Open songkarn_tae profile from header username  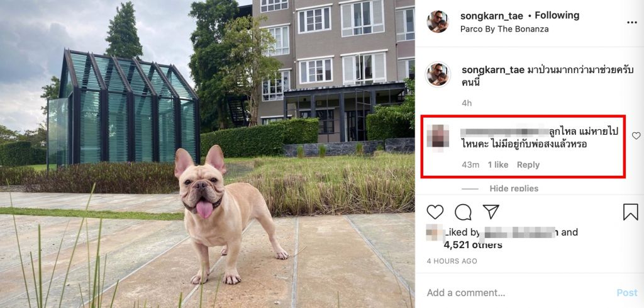pyautogui.click(x=492, y=16)
